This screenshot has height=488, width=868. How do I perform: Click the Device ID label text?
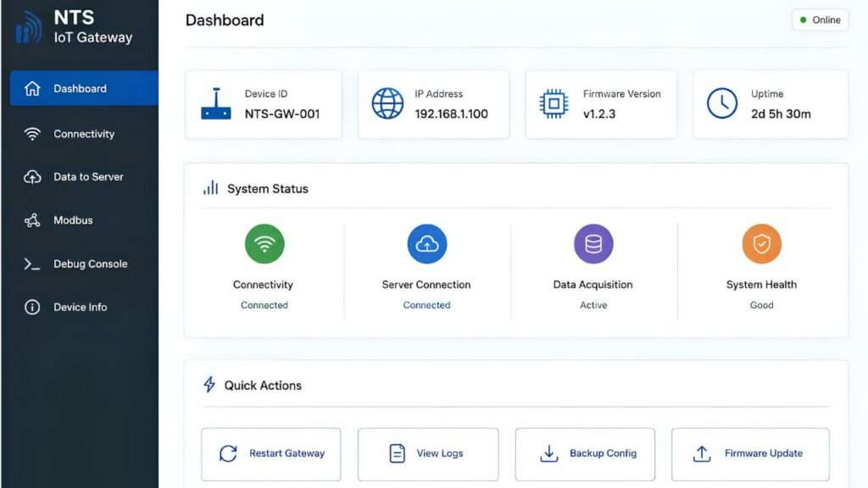pyautogui.click(x=266, y=94)
